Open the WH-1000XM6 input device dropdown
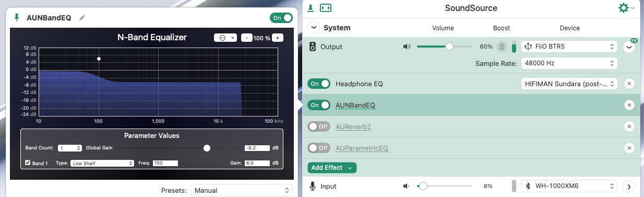Viewport: 644px width, 197px height. tap(569, 186)
